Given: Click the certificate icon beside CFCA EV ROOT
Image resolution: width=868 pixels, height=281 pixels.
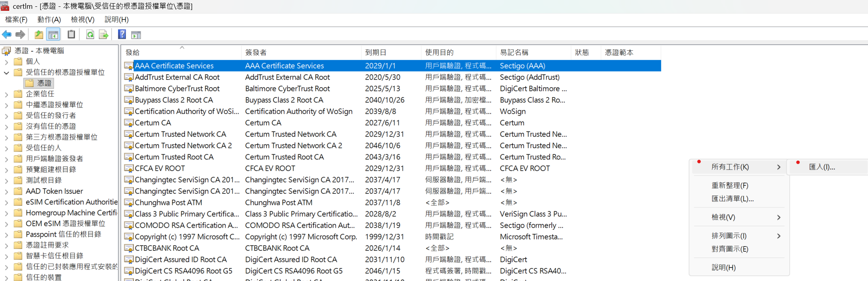Looking at the screenshot, I should pyautogui.click(x=129, y=168).
